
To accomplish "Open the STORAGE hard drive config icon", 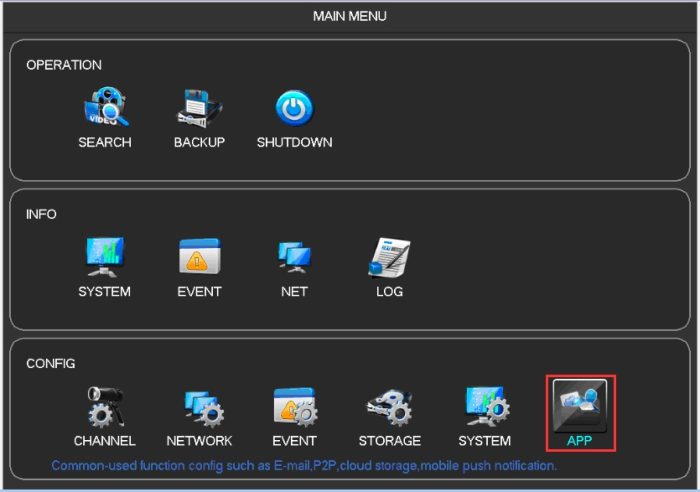I will [x=389, y=407].
